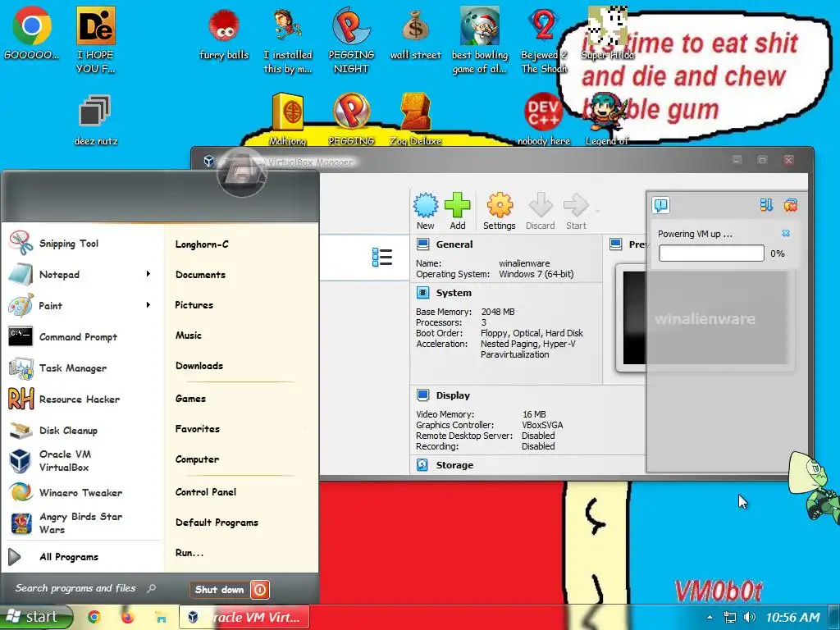Image resolution: width=840 pixels, height=630 pixels.
Task: Click the winalienware preview thumbnail
Action: click(x=705, y=318)
